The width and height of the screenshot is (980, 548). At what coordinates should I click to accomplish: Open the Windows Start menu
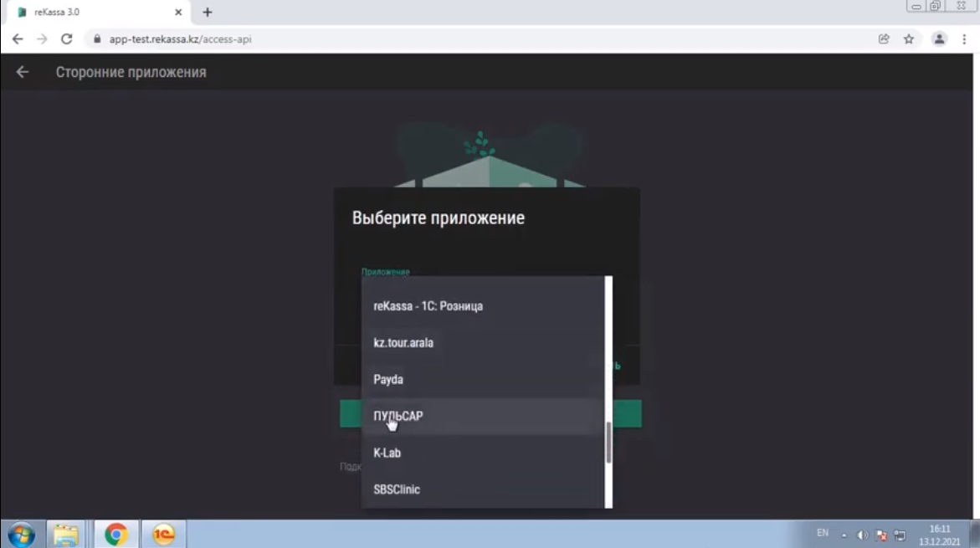[21, 535]
